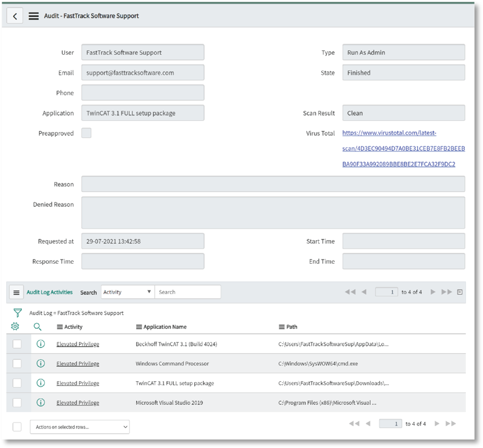Open Elevated Privilege link for Visual Studio 2019
Screen dimensions: 483x448
[78, 402]
